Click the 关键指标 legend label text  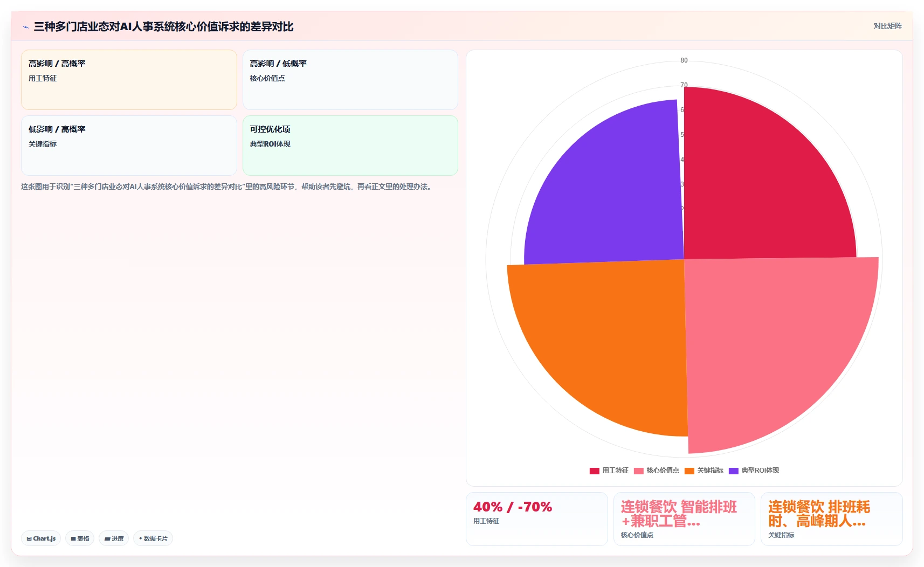pyautogui.click(x=710, y=471)
